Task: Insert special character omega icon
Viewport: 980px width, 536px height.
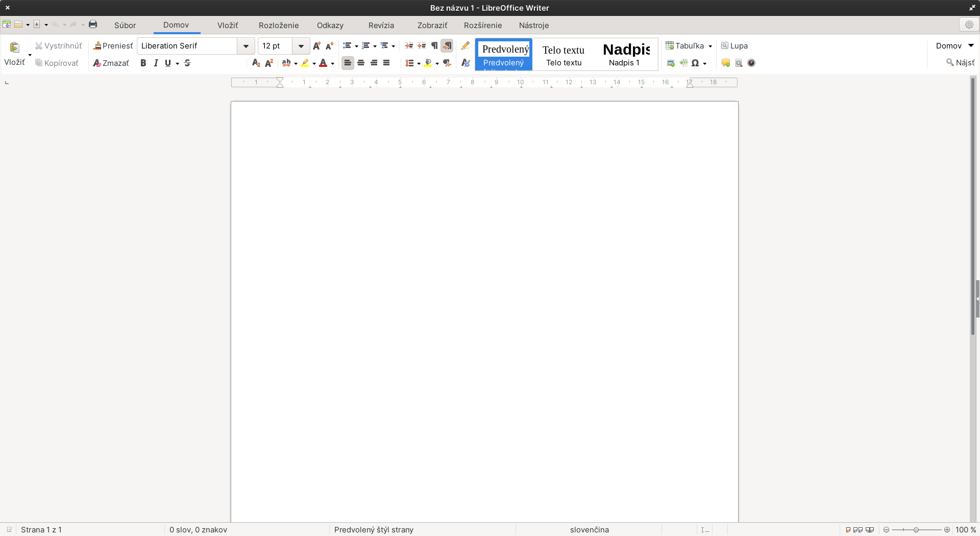Action: pos(695,63)
